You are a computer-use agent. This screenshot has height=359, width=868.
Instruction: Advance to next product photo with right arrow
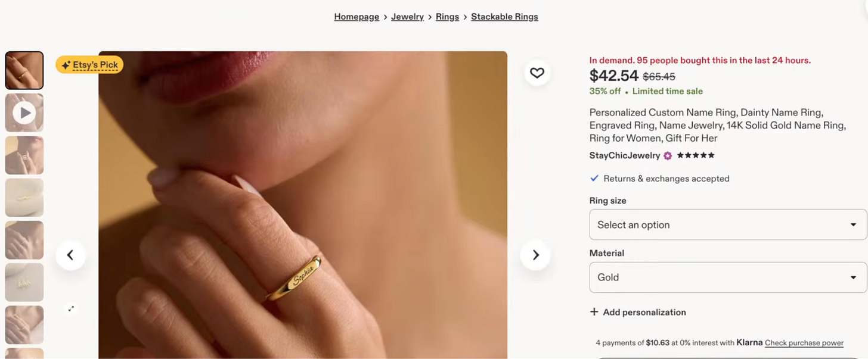point(535,255)
